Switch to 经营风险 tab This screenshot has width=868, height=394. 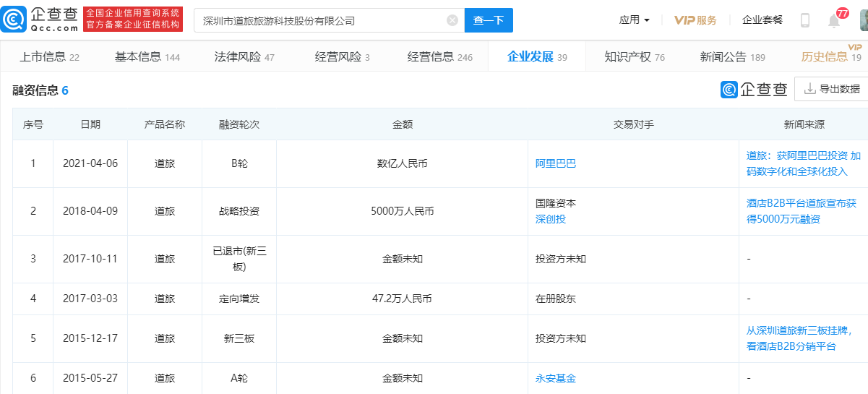(x=342, y=57)
